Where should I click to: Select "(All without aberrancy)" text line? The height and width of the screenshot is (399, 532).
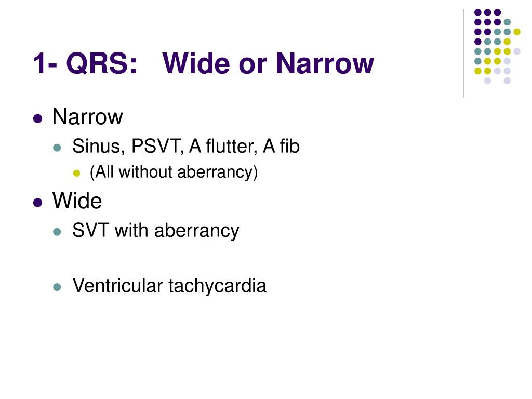click(x=174, y=172)
